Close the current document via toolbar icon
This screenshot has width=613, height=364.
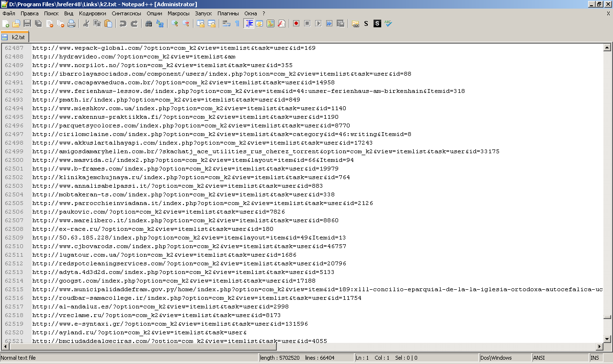(49, 23)
